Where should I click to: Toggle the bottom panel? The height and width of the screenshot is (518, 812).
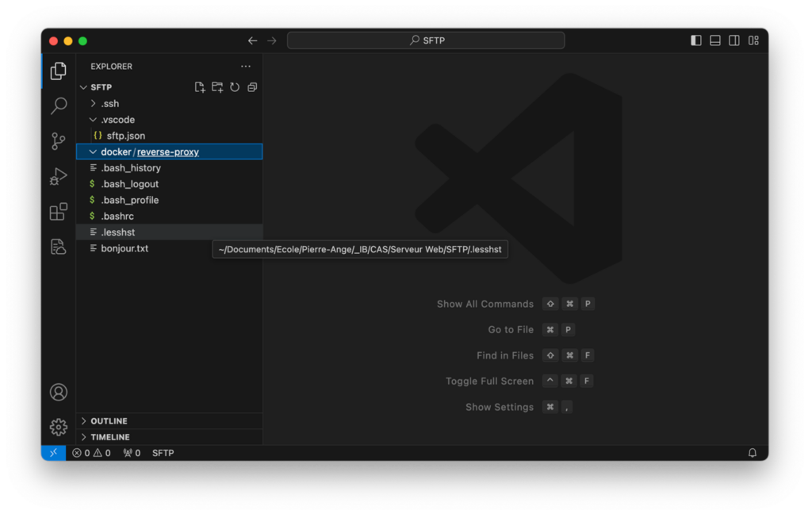[715, 40]
